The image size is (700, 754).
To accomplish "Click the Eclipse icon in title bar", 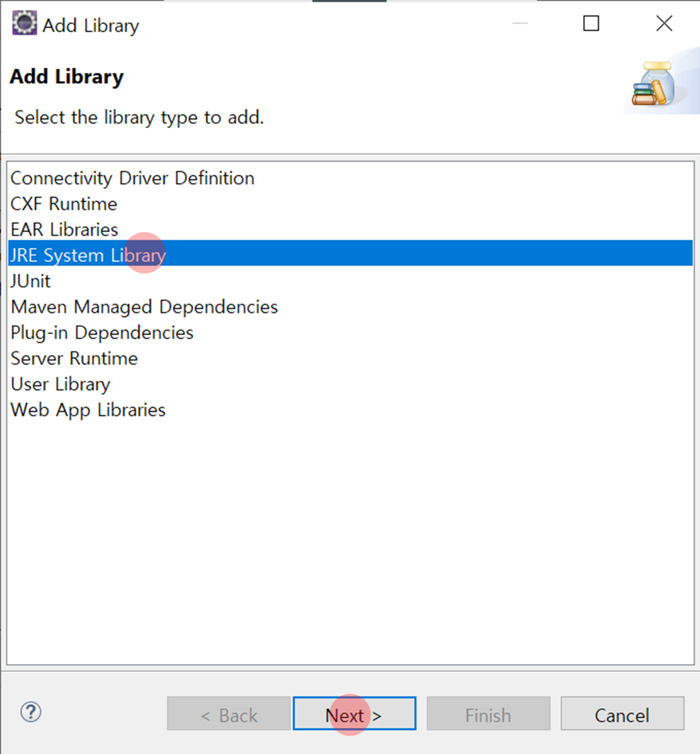I will 24,23.
